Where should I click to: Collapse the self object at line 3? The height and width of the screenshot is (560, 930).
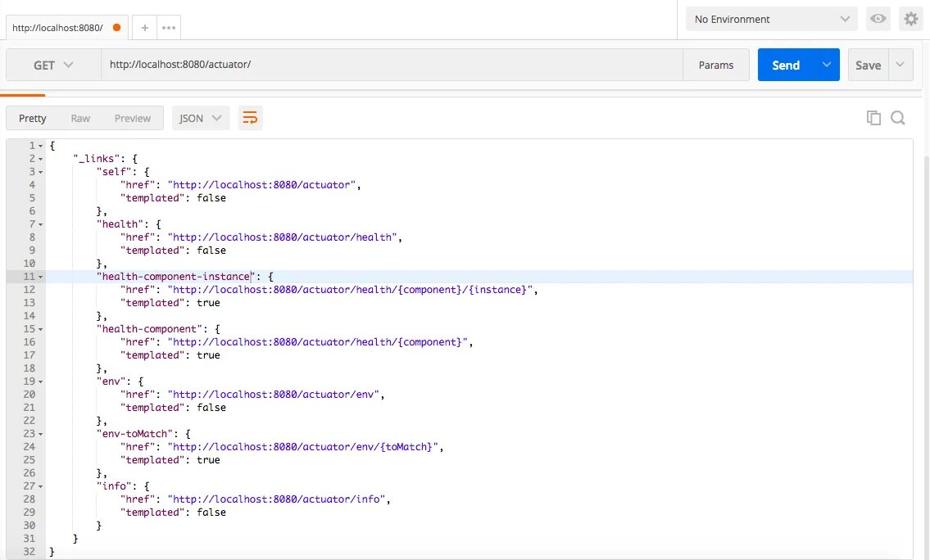click(x=40, y=172)
